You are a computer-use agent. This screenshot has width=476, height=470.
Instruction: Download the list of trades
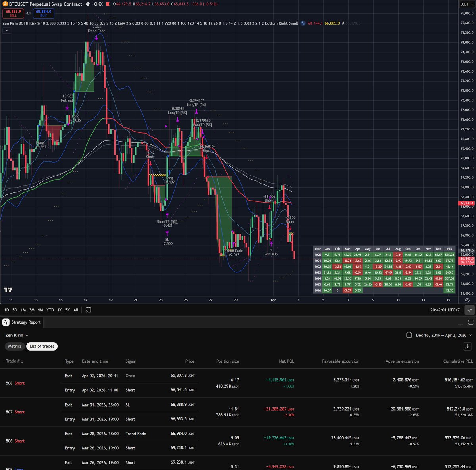pos(467,346)
